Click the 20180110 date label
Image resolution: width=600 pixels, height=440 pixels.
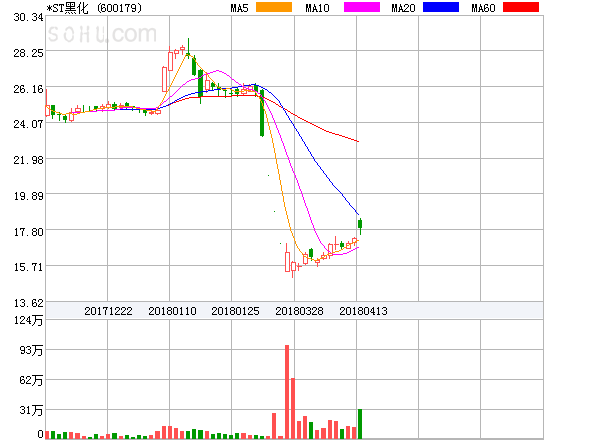tap(172, 311)
